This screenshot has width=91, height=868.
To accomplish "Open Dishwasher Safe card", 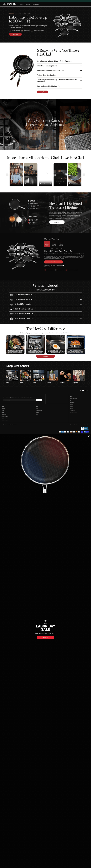I will click(35, 344).
